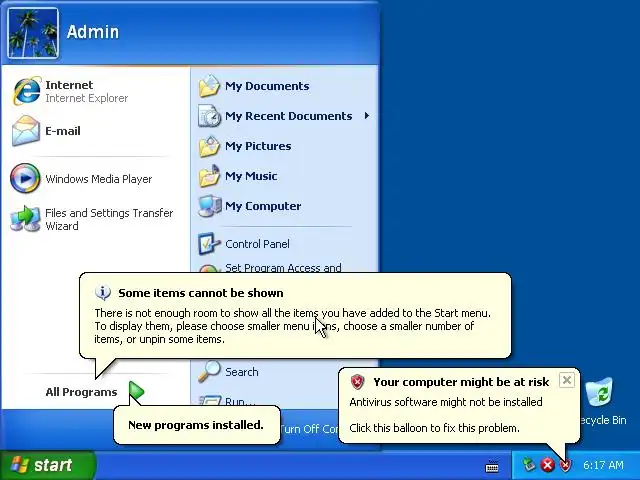Viewport: 640px width, 480px height.
Task: Click the Search magnifying glass icon
Action: tap(209, 372)
